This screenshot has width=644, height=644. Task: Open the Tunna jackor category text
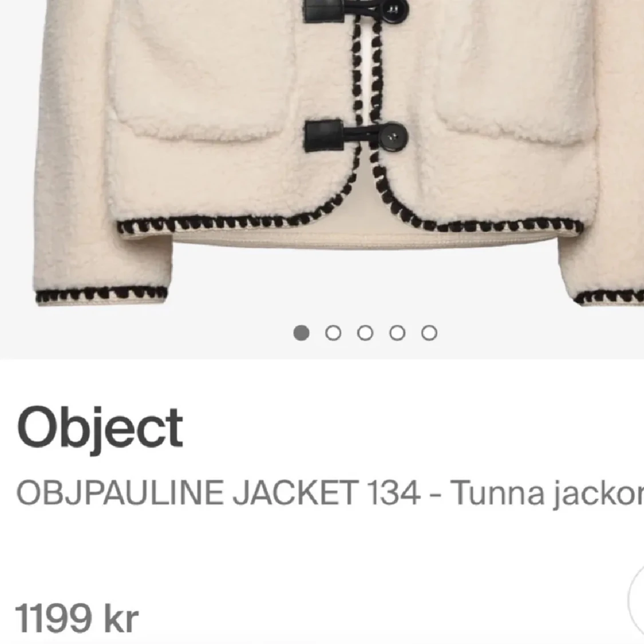[547, 494]
